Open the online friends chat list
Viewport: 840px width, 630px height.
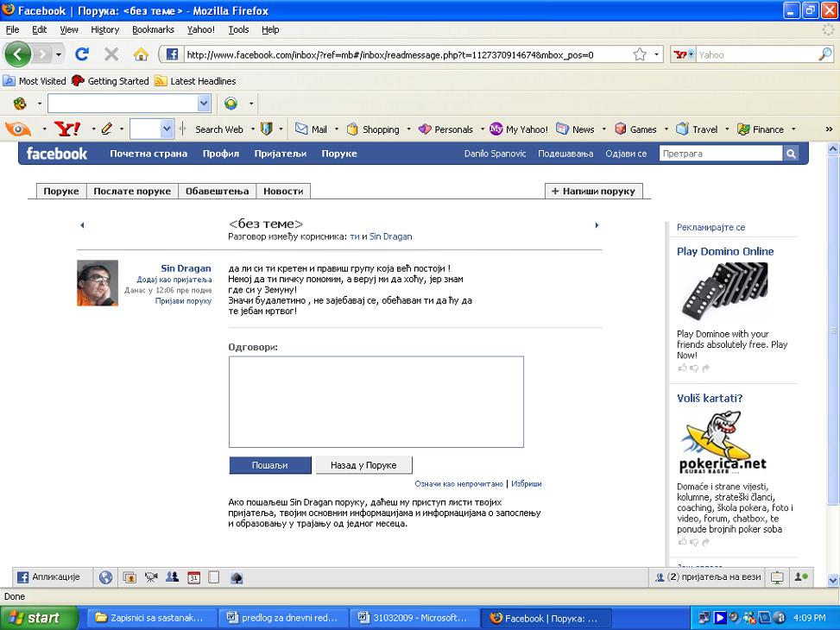[708, 577]
